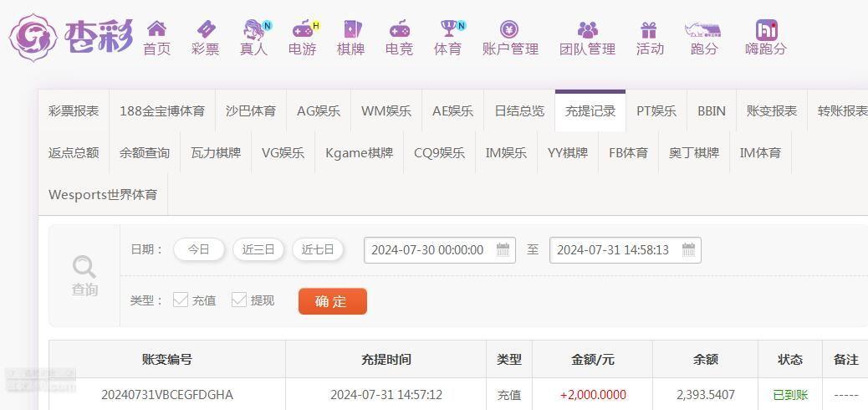Screen dimensions: 868x410
Task: Open the 跑分 rhino icon
Action: 703,30
